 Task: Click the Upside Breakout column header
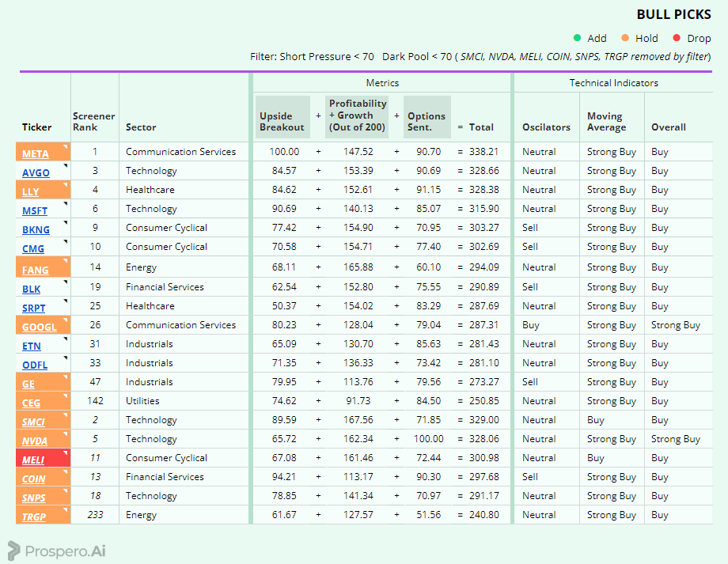click(x=282, y=117)
